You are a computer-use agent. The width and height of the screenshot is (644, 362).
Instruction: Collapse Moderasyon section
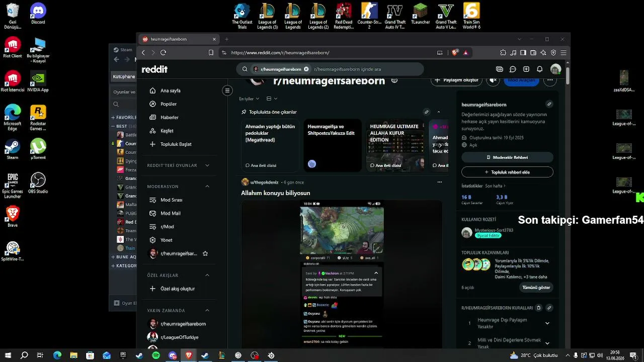coord(207,187)
